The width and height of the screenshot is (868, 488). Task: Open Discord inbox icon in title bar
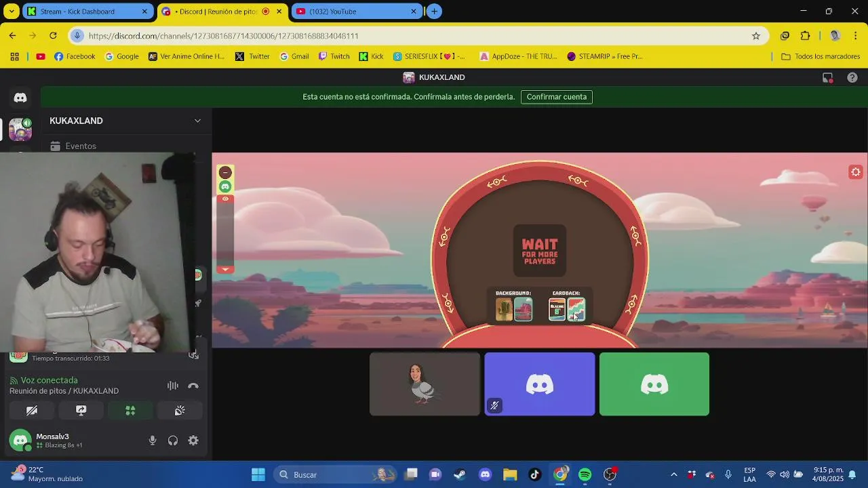(827, 78)
